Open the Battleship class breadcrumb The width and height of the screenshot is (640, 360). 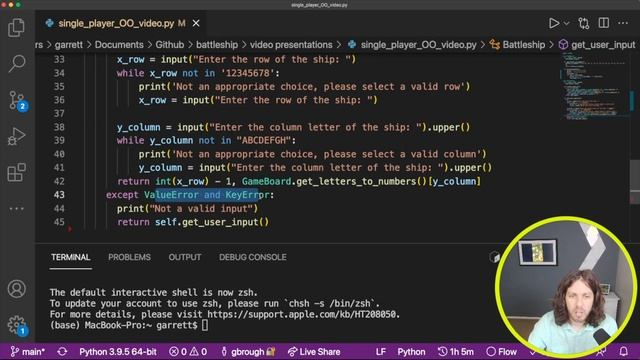click(518, 44)
